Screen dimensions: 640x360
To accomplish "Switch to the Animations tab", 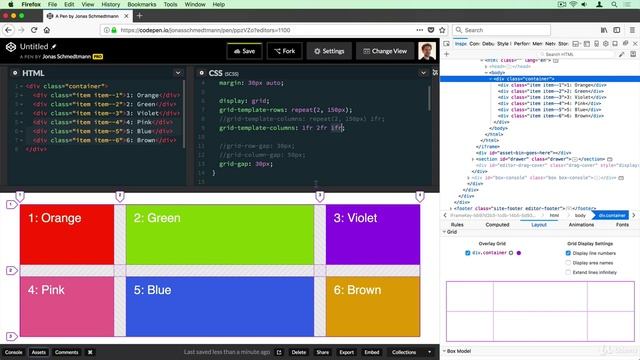I will click(x=581, y=225).
